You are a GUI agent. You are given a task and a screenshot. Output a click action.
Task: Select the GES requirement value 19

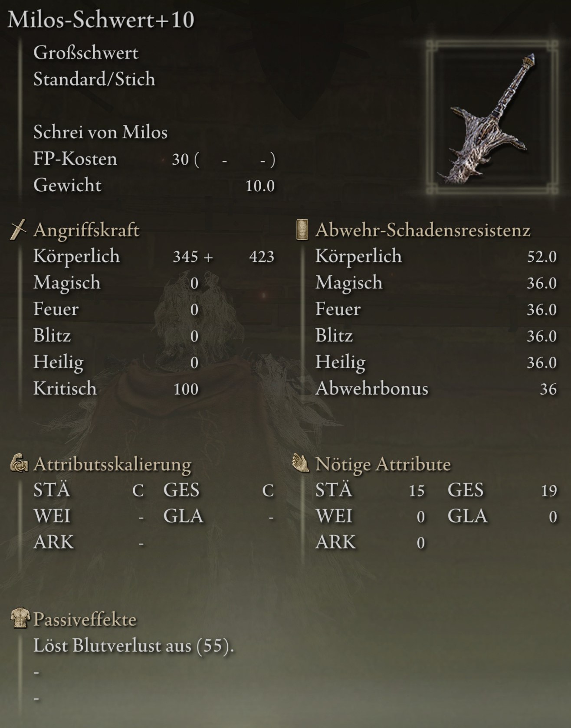[x=549, y=490]
